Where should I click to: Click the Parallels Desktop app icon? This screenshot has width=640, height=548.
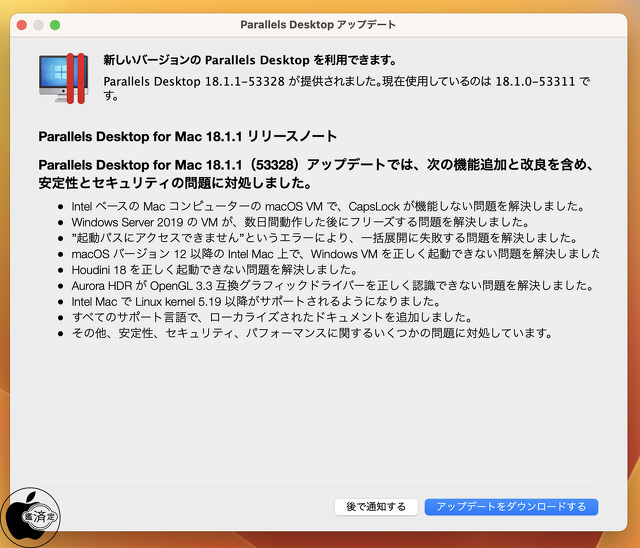[x=63, y=78]
